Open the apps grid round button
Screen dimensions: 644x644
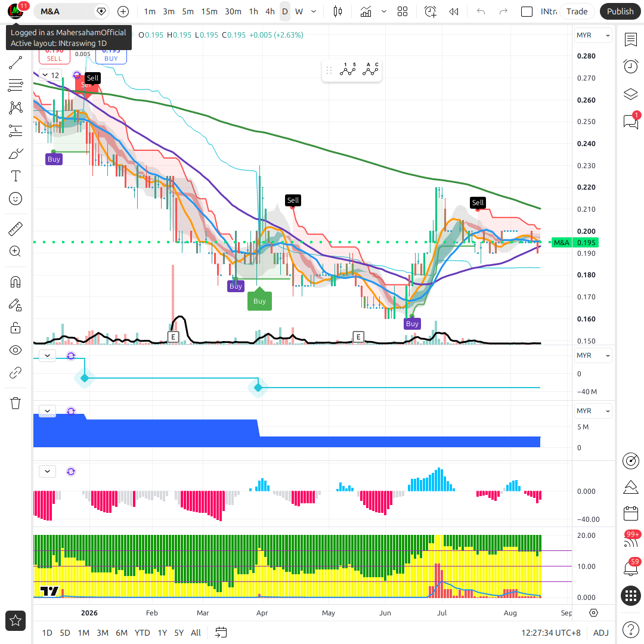[630, 596]
